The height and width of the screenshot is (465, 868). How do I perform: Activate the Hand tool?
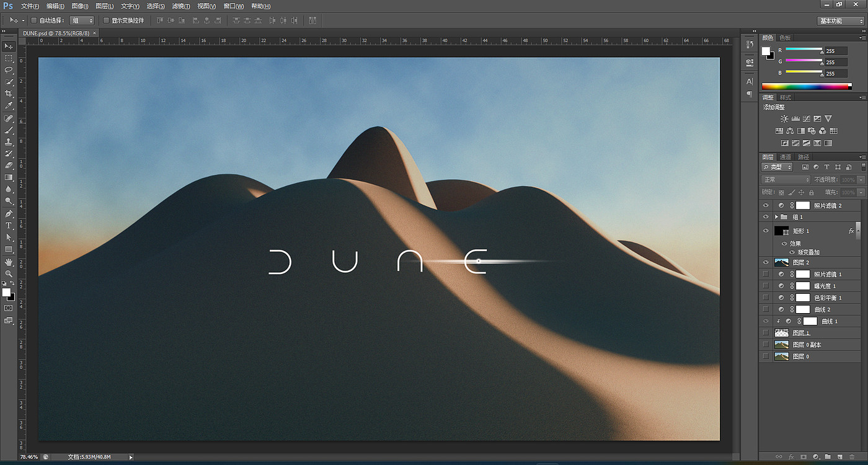coord(9,262)
